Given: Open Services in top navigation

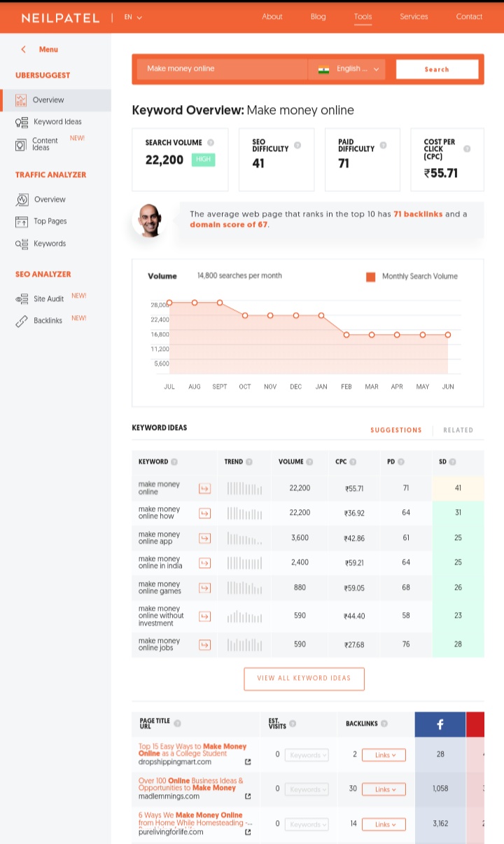Looking at the screenshot, I should click(x=414, y=17).
